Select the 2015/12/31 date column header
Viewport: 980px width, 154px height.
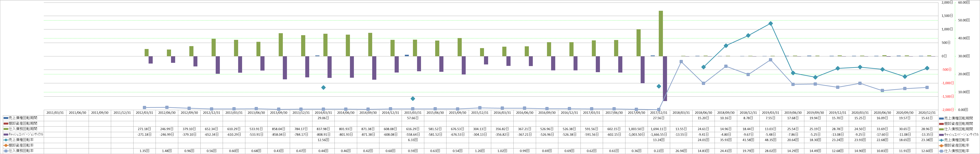(x=480, y=113)
